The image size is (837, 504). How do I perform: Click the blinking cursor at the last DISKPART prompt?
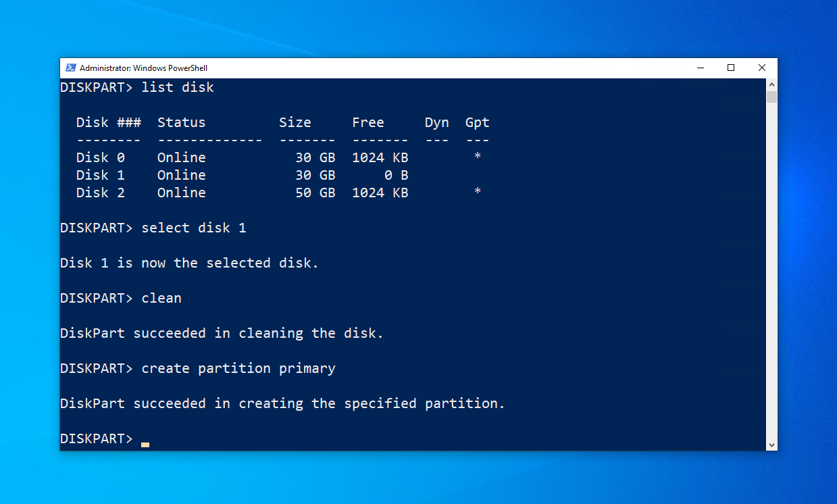[x=145, y=444]
